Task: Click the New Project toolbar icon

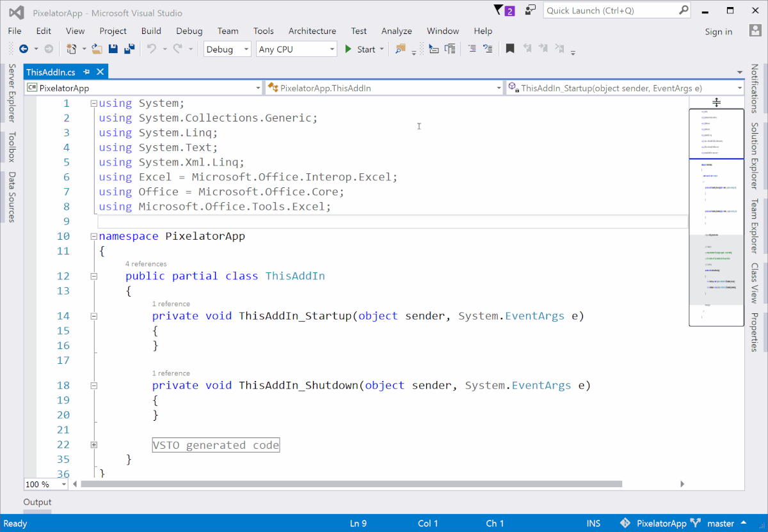Action: [70, 49]
